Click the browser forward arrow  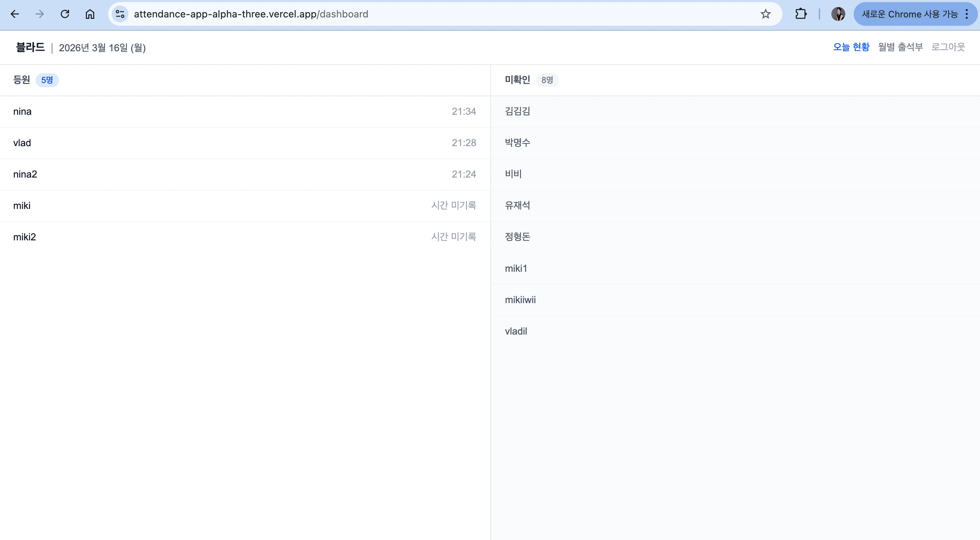click(x=39, y=14)
